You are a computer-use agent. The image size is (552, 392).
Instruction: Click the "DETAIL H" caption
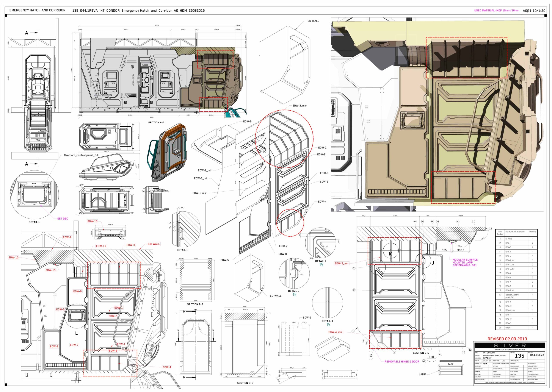point(182,250)
